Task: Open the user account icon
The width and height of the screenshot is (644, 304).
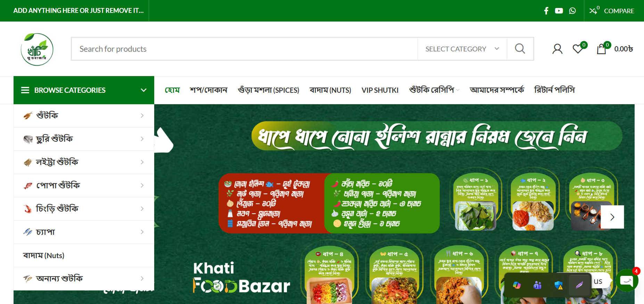Action: coord(558,49)
